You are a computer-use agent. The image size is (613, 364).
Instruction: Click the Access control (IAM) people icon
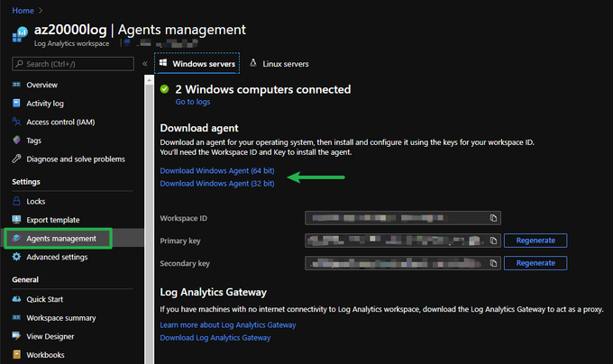16,122
